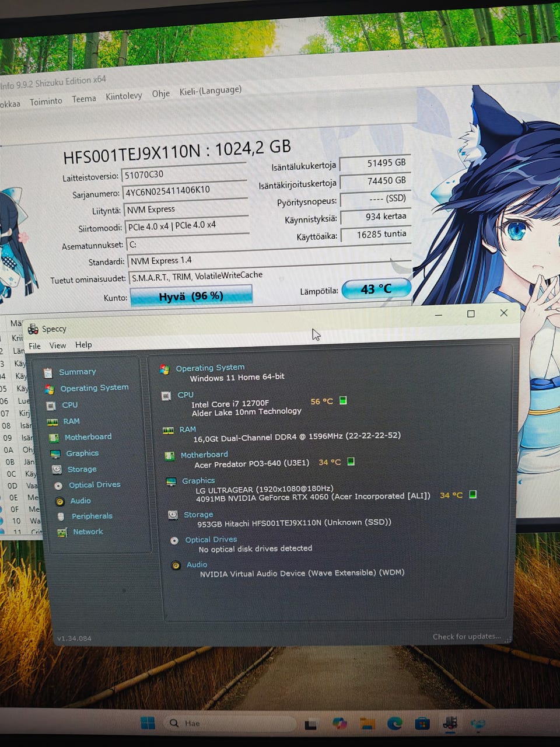Select CPU in the Speccy sidebar
Image resolution: width=560 pixels, height=747 pixels.
69,404
